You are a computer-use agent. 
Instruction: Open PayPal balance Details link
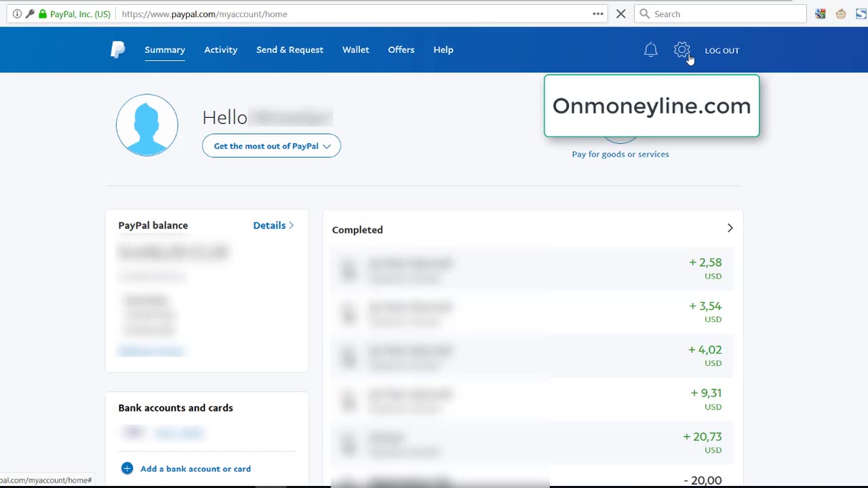click(x=273, y=225)
